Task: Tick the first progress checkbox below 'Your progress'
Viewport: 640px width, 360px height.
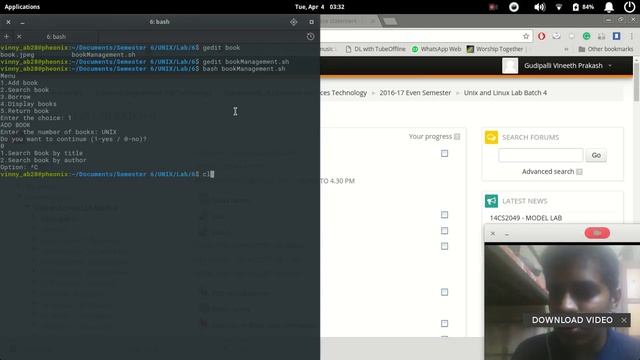Action: pyautogui.click(x=444, y=153)
